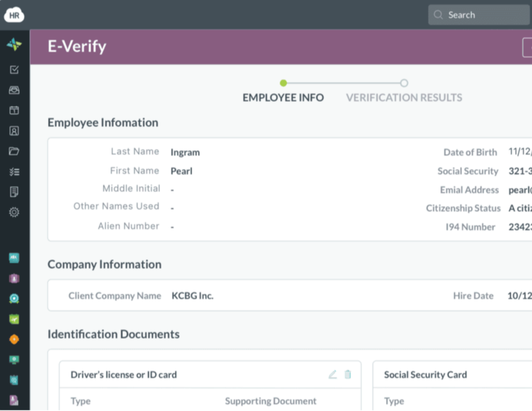Click the orange diamond app icon in sidebar

click(15, 338)
